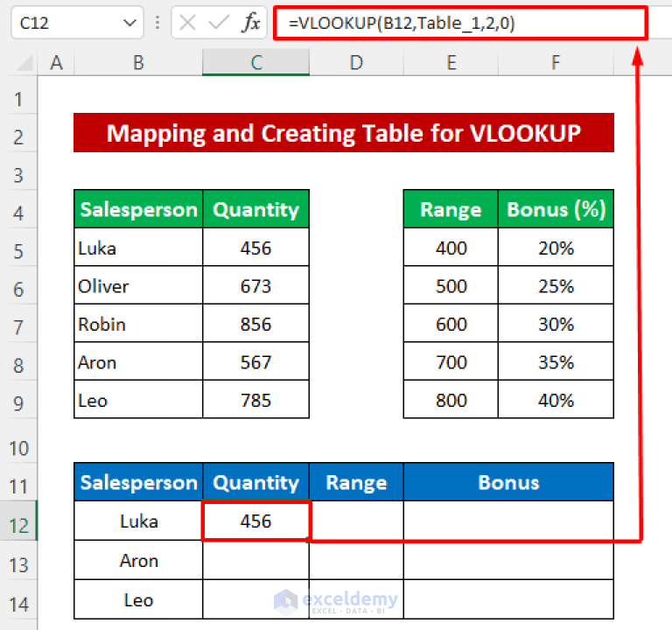Click the green 'Range' header in row 4
This screenshot has height=630, width=672.
(x=451, y=209)
